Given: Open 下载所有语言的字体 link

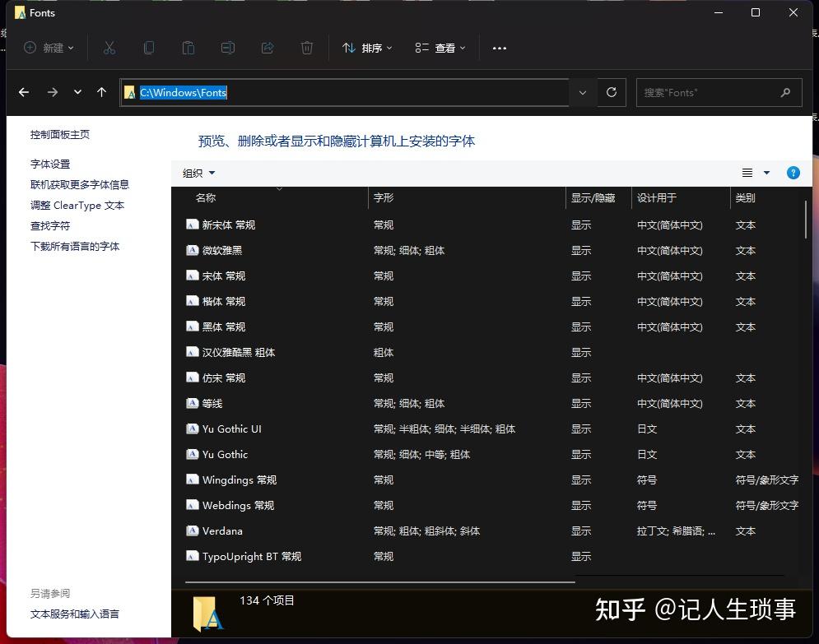Looking at the screenshot, I should tap(75, 246).
